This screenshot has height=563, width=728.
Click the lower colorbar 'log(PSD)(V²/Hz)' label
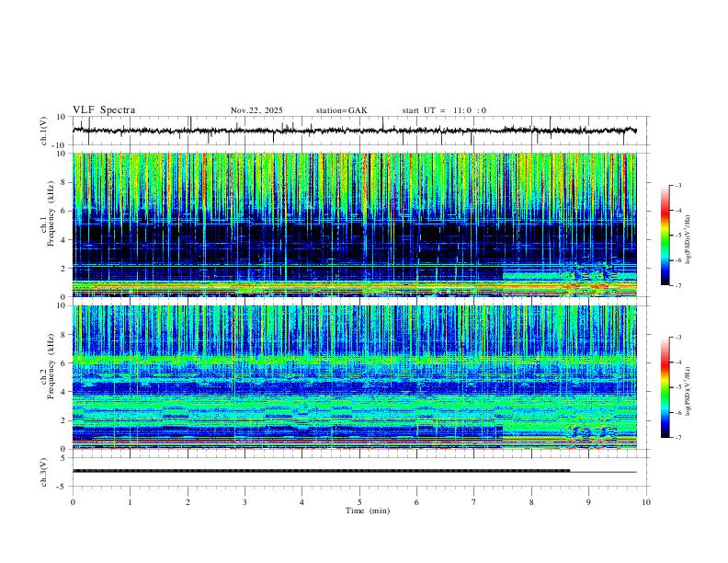coord(688,392)
